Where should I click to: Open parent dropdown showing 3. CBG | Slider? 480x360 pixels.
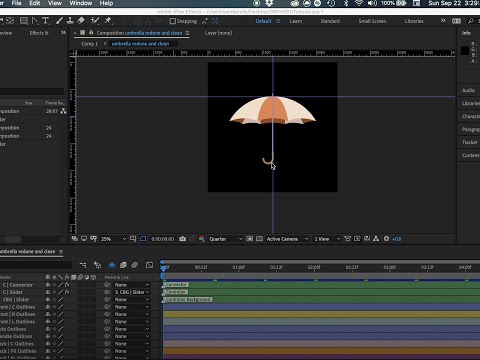132,292
